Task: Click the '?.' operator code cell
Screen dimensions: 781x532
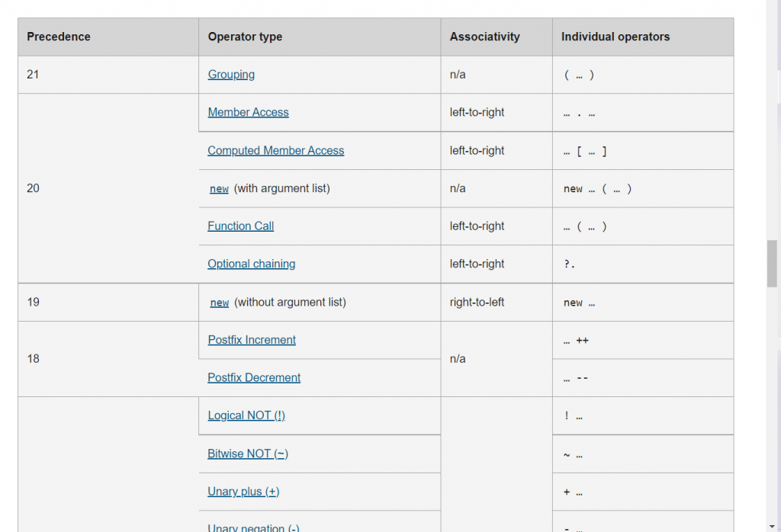Action: tap(570, 264)
